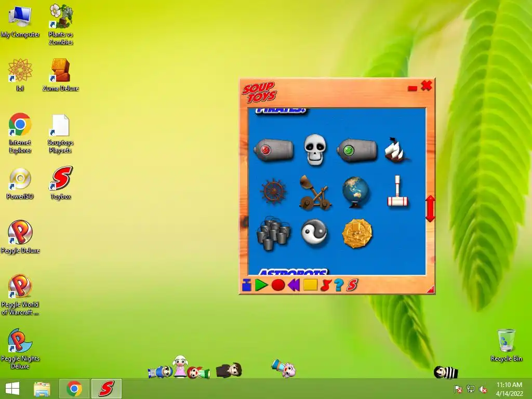Select the Plants vs Zombies shortcut
The height and width of the screenshot is (399, 532).
coord(61,24)
